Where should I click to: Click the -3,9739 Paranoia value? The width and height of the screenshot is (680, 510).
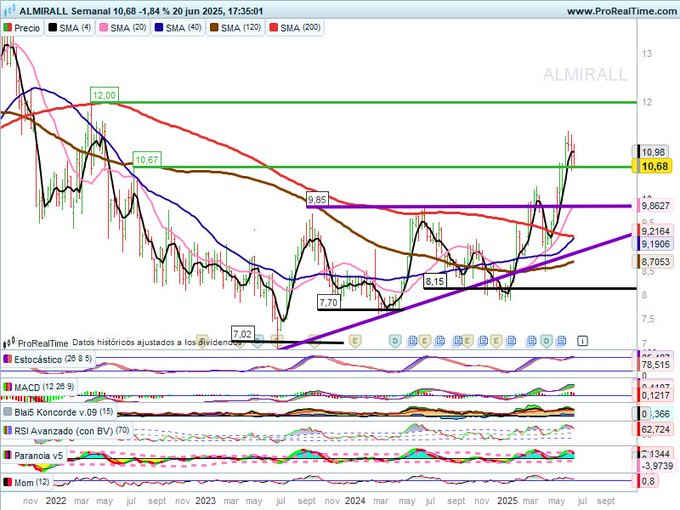pos(657,466)
